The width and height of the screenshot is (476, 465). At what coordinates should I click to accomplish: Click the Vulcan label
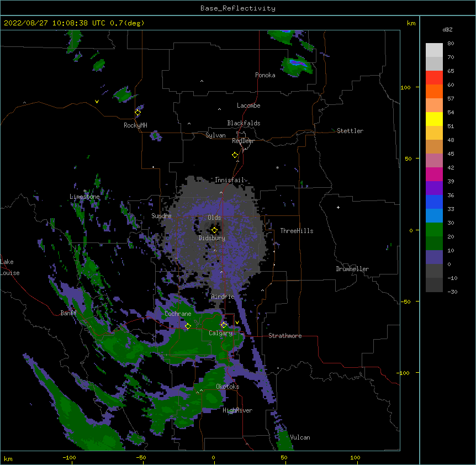tap(300, 437)
